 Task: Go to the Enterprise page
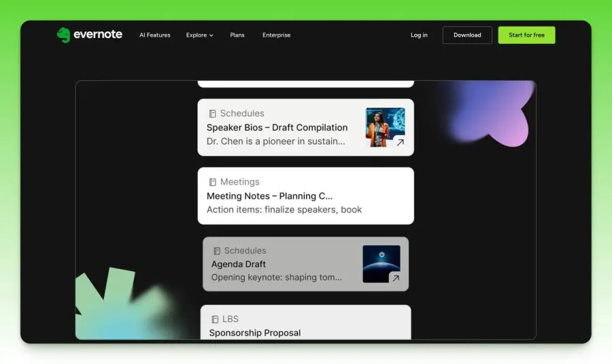coord(276,35)
